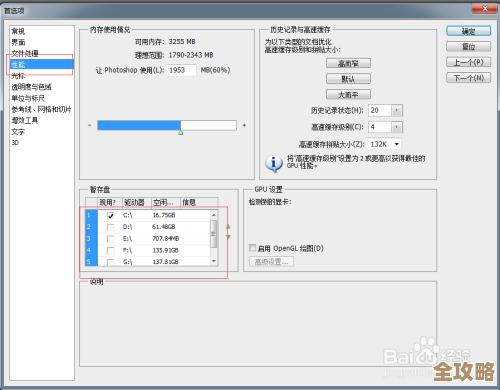The height and width of the screenshot is (390, 500).
Task: Move scratch disk up with up arrow
Action: pos(228,226)
